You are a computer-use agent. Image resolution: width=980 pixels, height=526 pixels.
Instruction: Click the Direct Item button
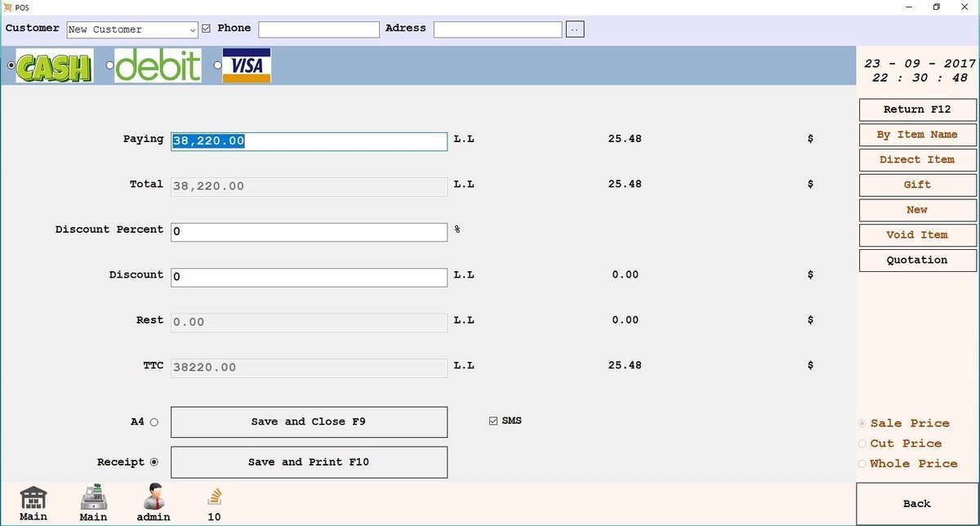coord(917,160)
